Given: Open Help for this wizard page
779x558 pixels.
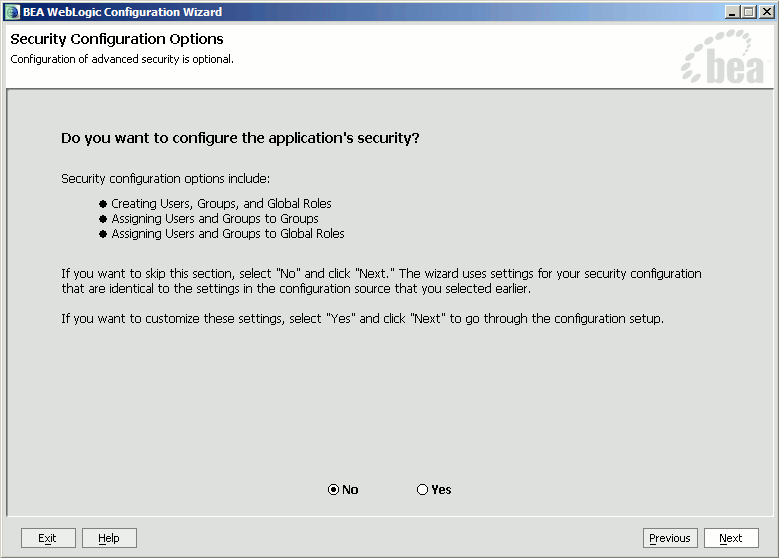Looking at the screenshot, I should pyautogui.click(x=109, y=538).
